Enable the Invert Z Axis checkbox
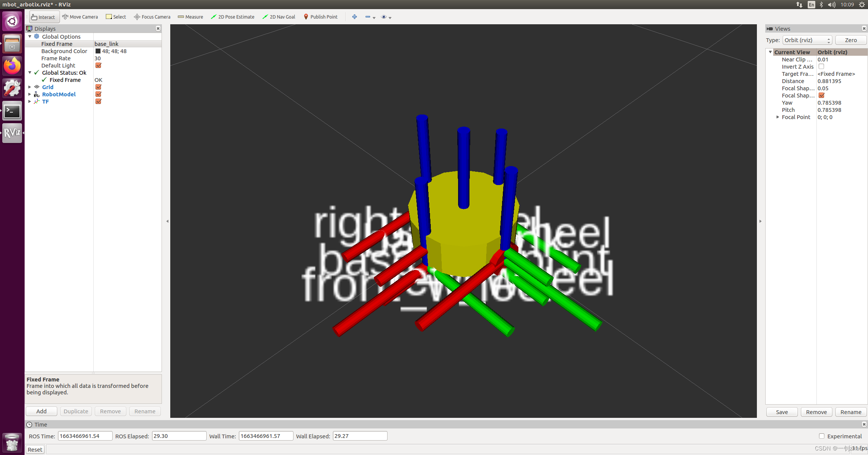The width and height of the screenshot is (868, 455). [821, 67]
